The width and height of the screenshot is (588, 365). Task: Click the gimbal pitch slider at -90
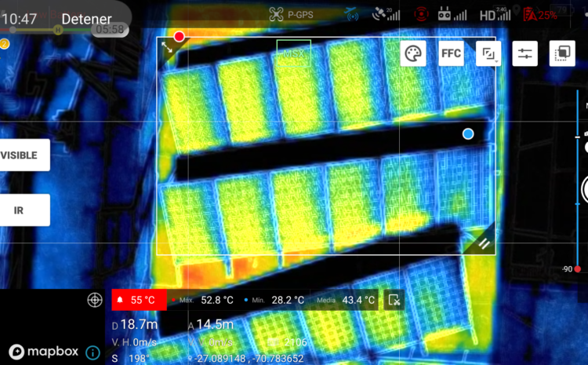(x=578, y=269)
